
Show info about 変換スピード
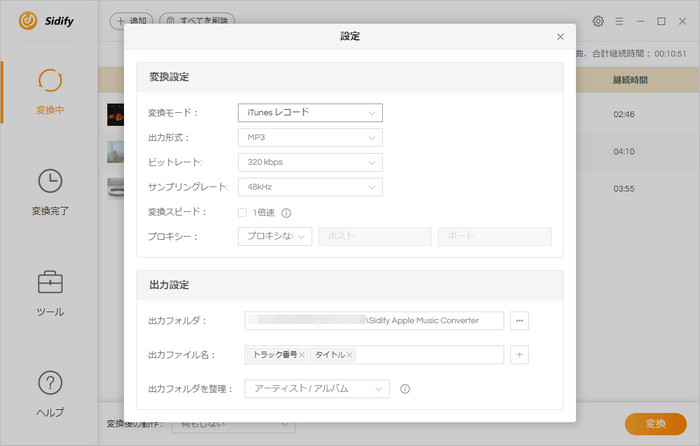[x=286, y=213]
